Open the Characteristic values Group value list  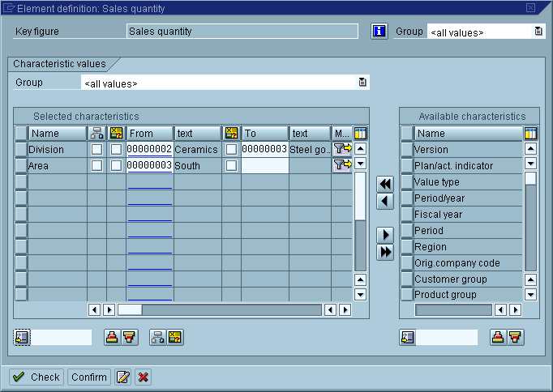[x=362, y=82]
